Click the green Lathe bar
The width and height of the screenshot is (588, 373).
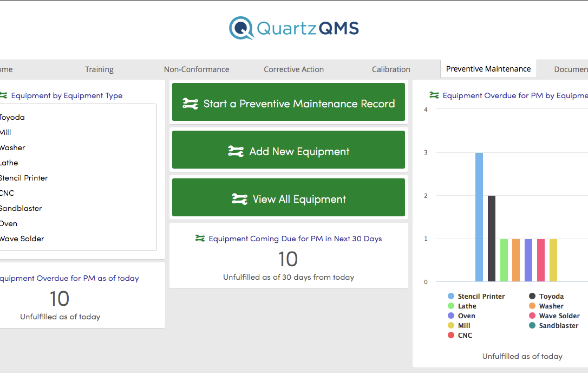tap(504, 260)
